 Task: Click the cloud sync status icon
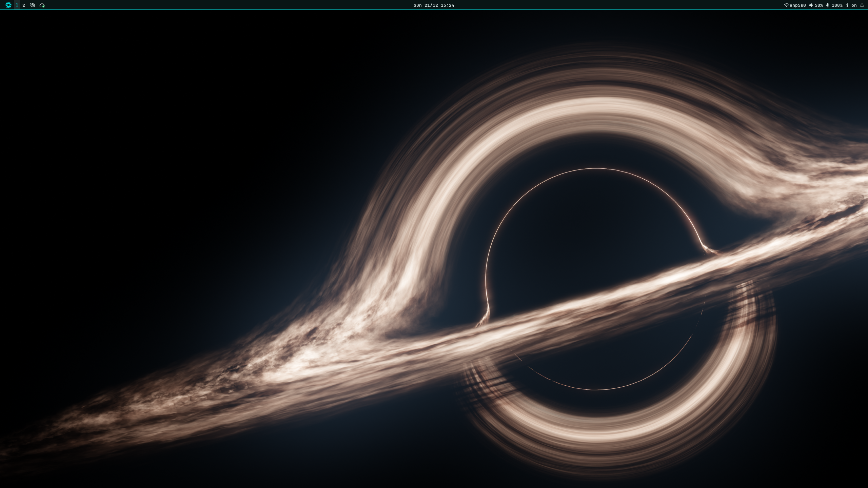tap(41, 5)
